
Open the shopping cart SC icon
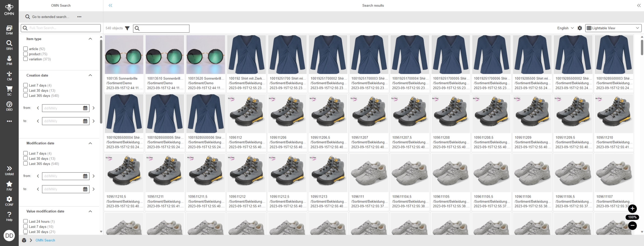click(9, 91)
